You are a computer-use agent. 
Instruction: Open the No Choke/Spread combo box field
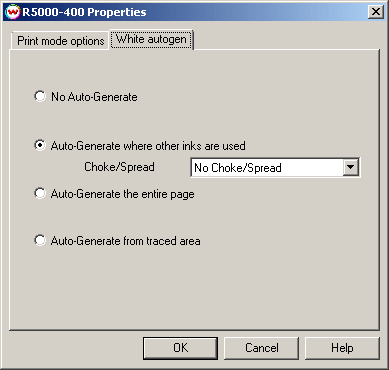pos(275,167)
